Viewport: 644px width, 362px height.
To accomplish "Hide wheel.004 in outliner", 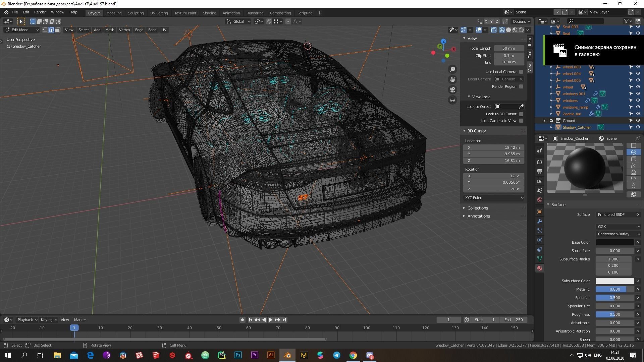I will (x=638, y=74).
